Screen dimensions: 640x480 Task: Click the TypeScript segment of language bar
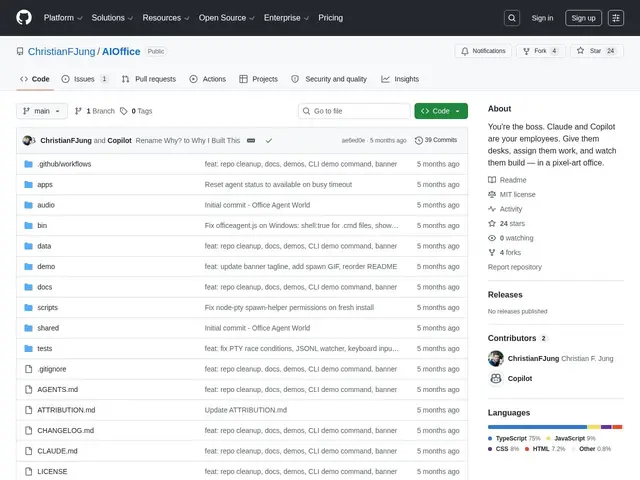click(x=537, y=427)
